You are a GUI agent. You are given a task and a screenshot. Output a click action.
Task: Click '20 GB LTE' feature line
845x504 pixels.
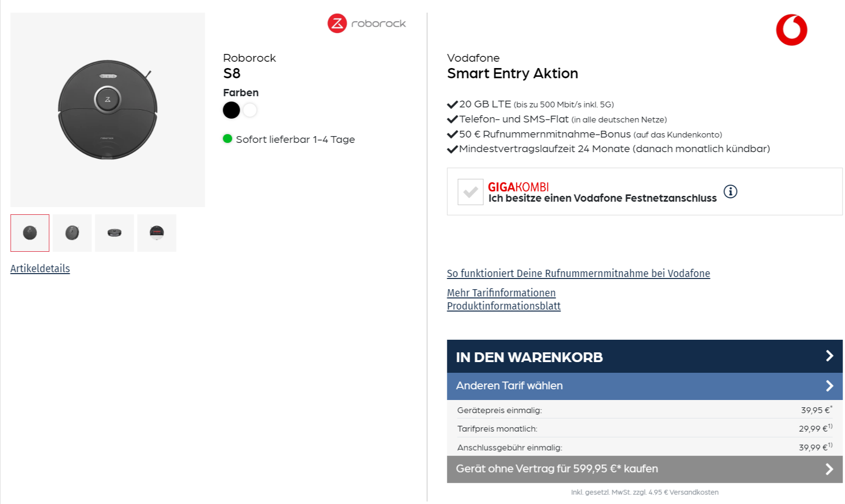tap(530, 104)
